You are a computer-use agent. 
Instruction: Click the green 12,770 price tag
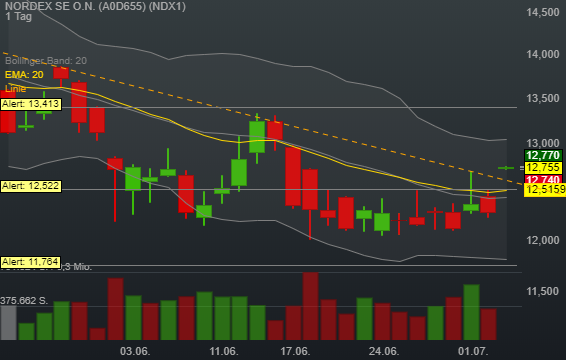pyautogui.click(x=543, y=156)
